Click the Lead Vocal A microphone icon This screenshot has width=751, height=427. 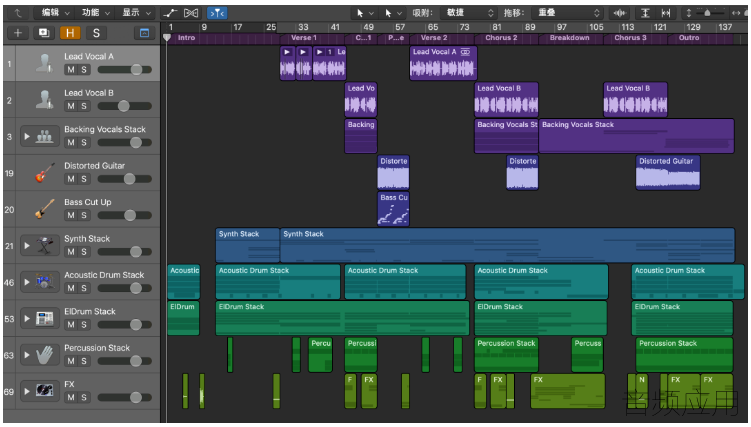point(45,63)
